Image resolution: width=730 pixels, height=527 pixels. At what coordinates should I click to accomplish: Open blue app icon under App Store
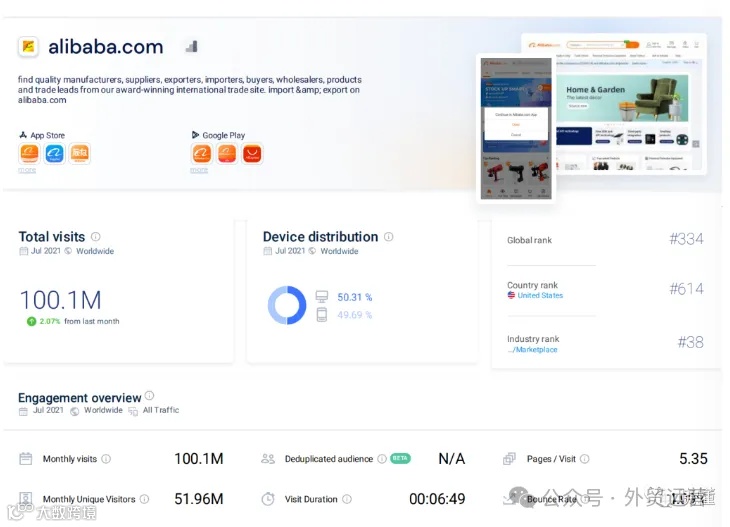(x=54, y=153)
